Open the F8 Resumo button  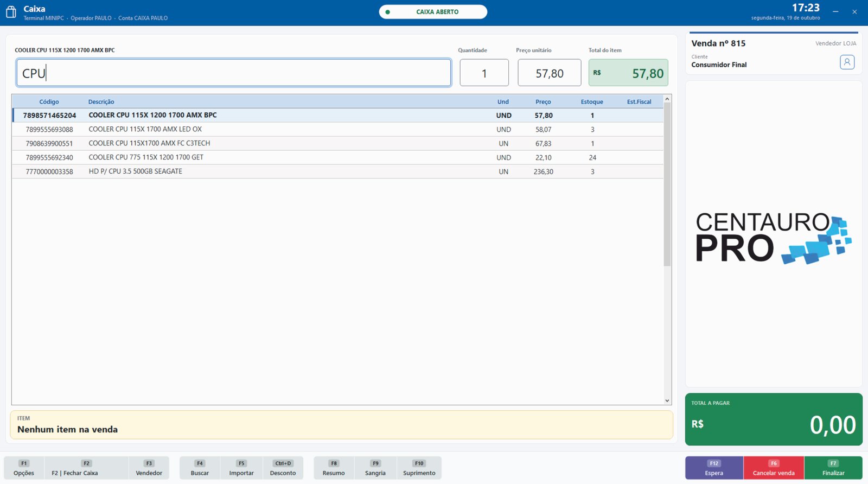[x=334, y=468]
